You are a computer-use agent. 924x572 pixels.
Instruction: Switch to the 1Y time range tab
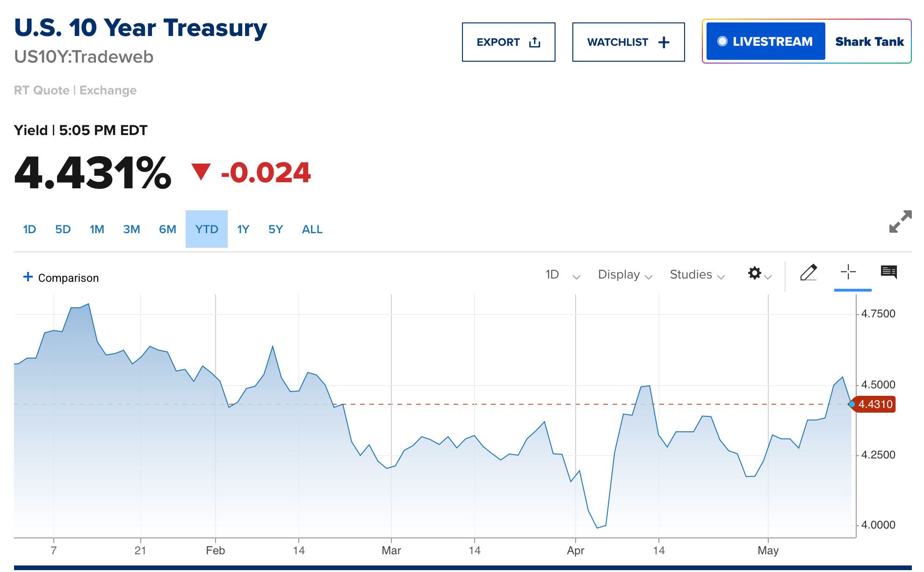[x=243, y=229]
